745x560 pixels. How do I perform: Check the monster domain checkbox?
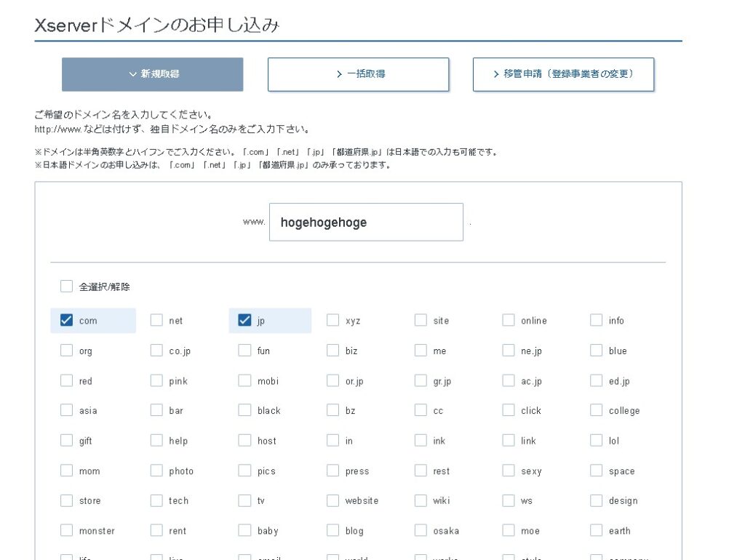[x=66, y=530]
